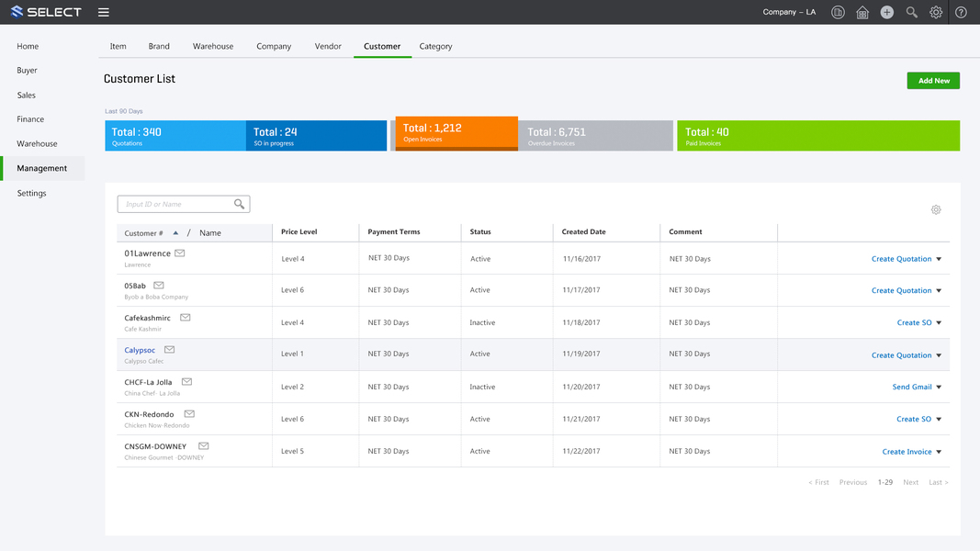Expand action dropdown for Calypsoc row
Viewport: 980px width, 551px height.
pos(939,355)
